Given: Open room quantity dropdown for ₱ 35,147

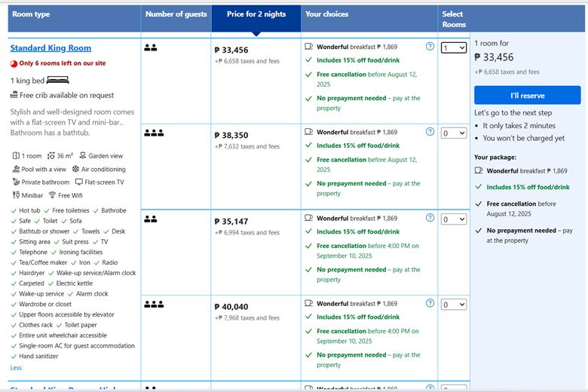Looking at the screenshot, I should pos(454,219).
